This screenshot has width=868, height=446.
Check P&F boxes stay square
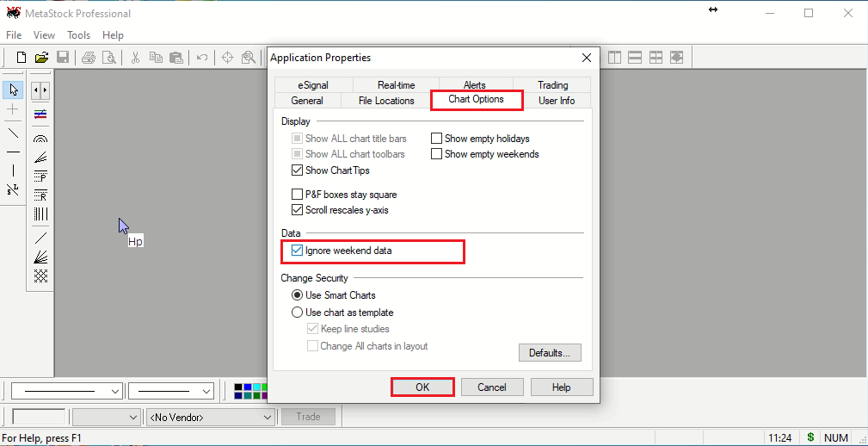(297, 195)
